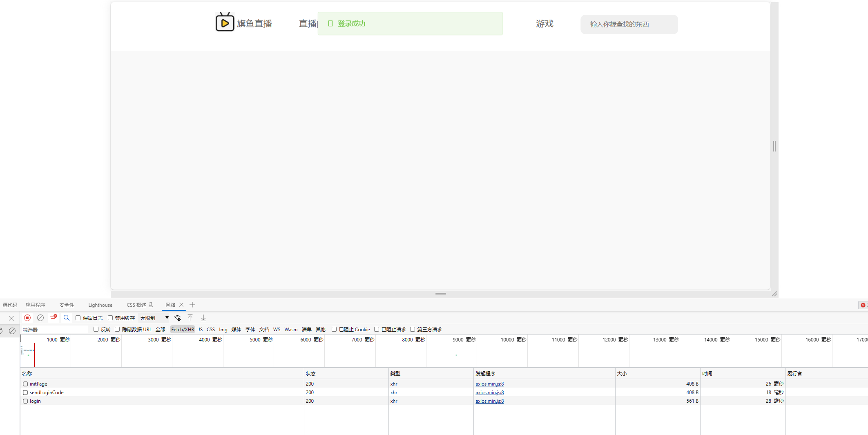Click the 筛选器 filter input field

[55, 330]
